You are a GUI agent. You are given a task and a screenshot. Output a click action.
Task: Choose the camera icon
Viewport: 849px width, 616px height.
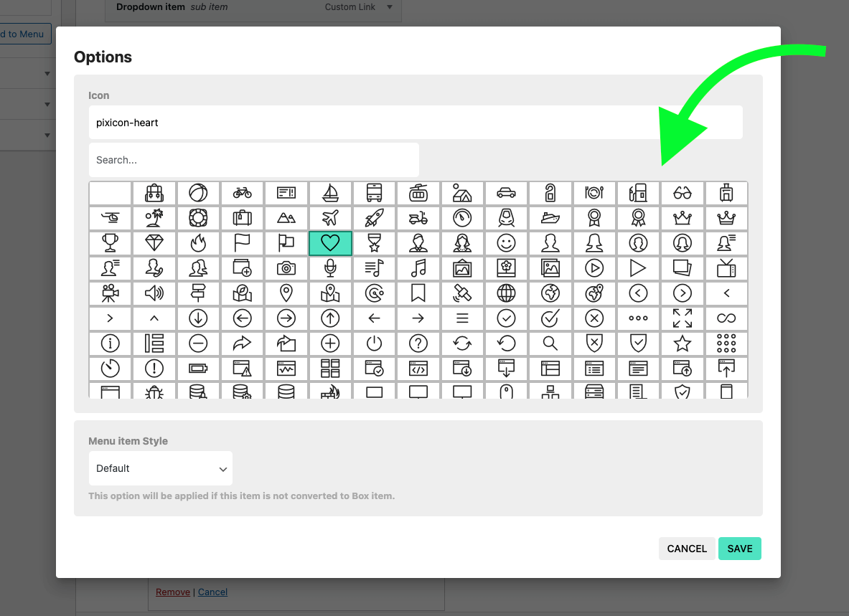(286, 267)
